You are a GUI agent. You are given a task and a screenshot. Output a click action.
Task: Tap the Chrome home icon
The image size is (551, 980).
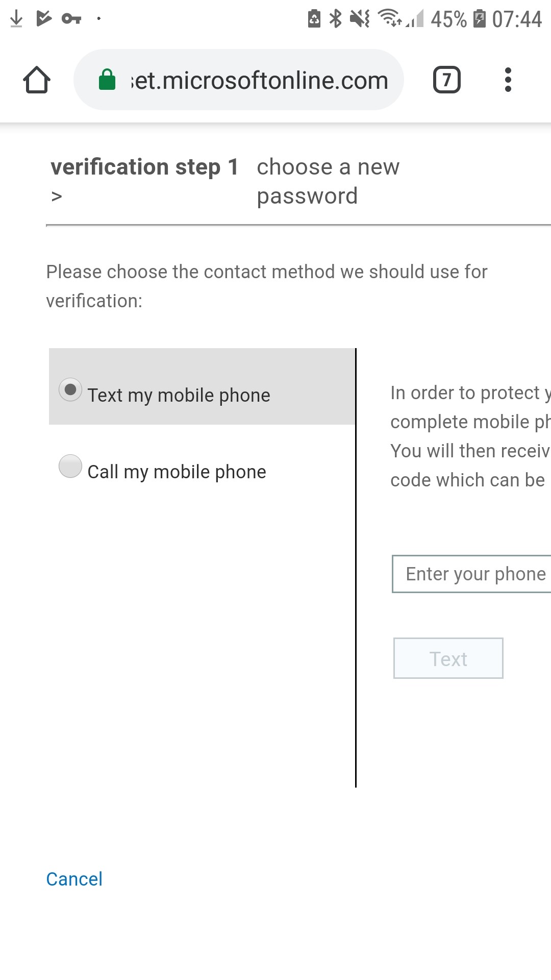point(37,80)
